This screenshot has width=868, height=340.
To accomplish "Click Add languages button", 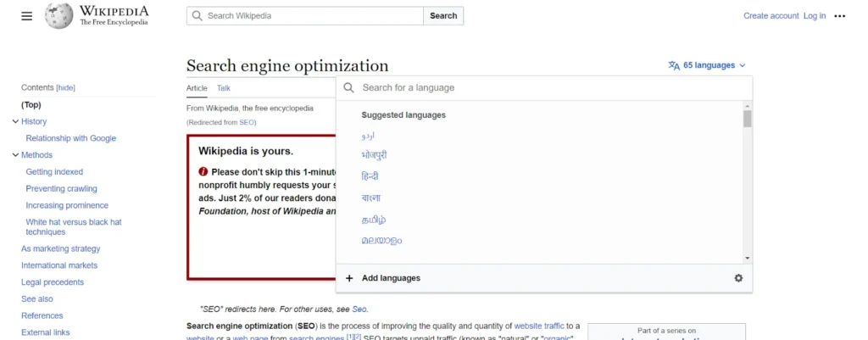I will click(x=391, y=278).
